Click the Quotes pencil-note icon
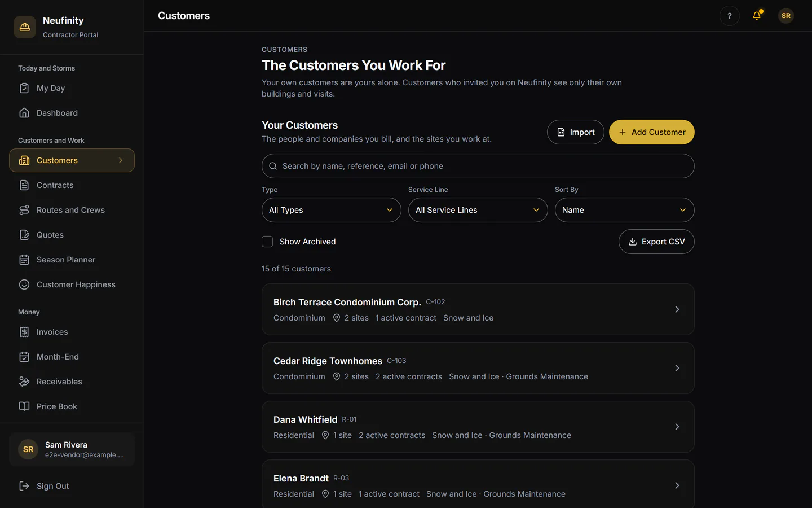Image resolution: width=812 pixels, height=508 pixels. (24, 235)
